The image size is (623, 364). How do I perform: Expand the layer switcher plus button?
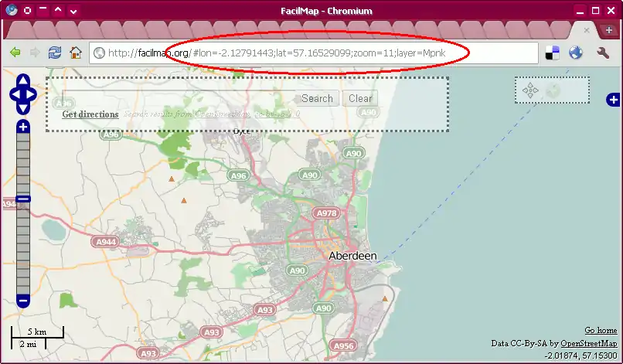(x=613, y=100)
